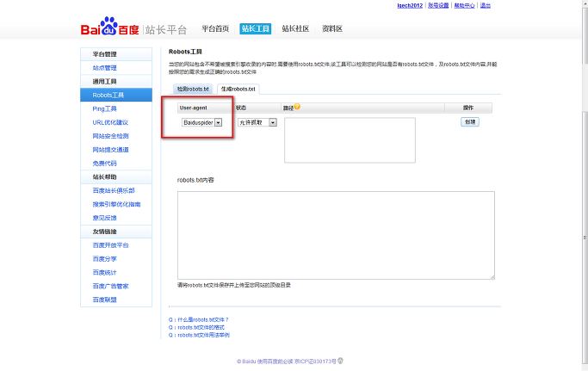Viewport: 588px width, 371px height.
Task: Click the ICP badge icon in footer
Action: [x=340, y=361]
